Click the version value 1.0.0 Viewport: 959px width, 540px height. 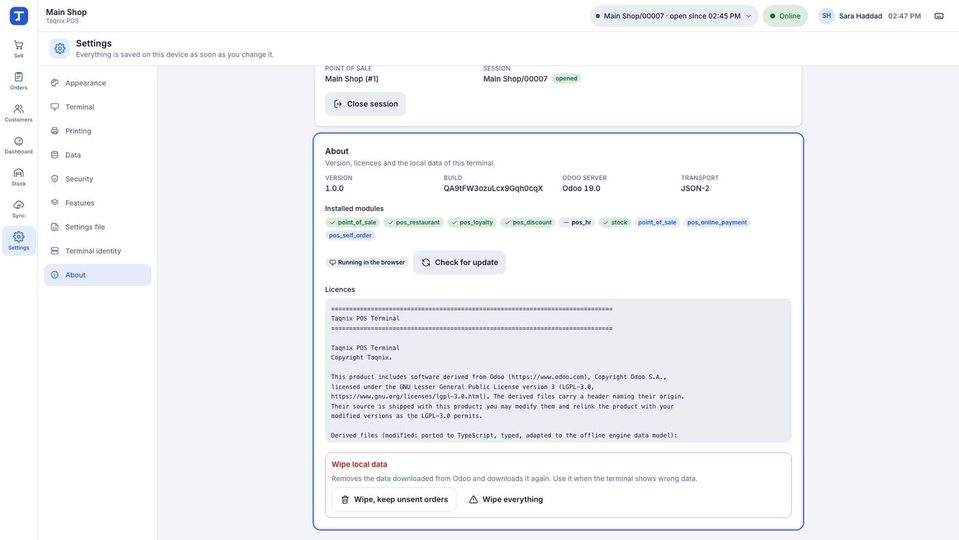click(x=334, y=188)
